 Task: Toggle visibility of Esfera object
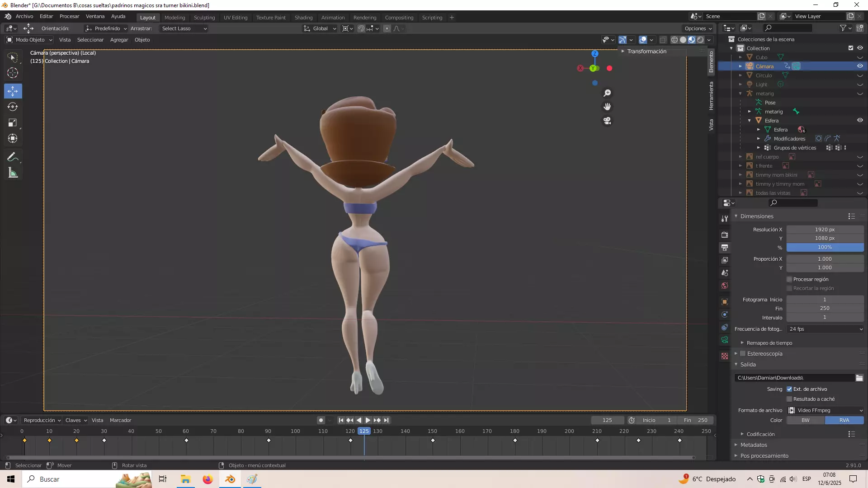[860, 120]
